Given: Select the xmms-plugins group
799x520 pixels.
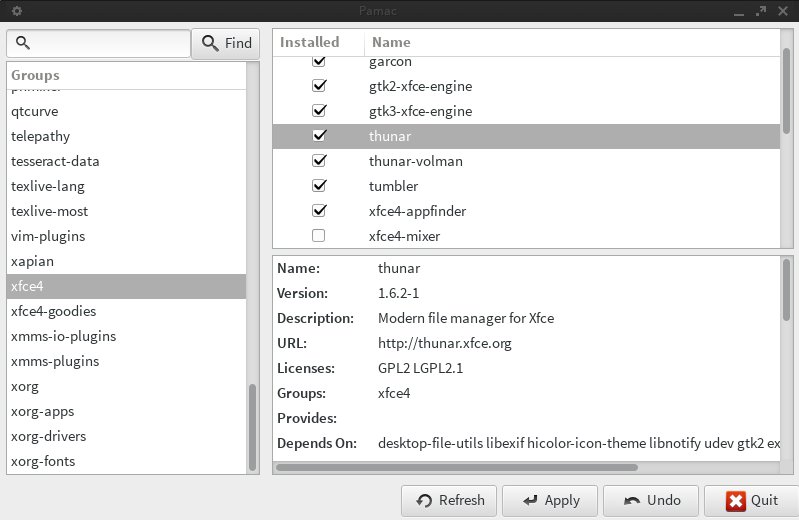Looking at the screenshot, I should pyautogui.click(x=126, y=361).
